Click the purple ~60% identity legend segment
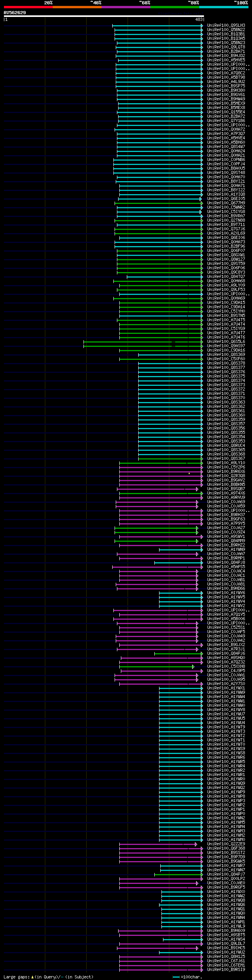 tap(126, 7)
